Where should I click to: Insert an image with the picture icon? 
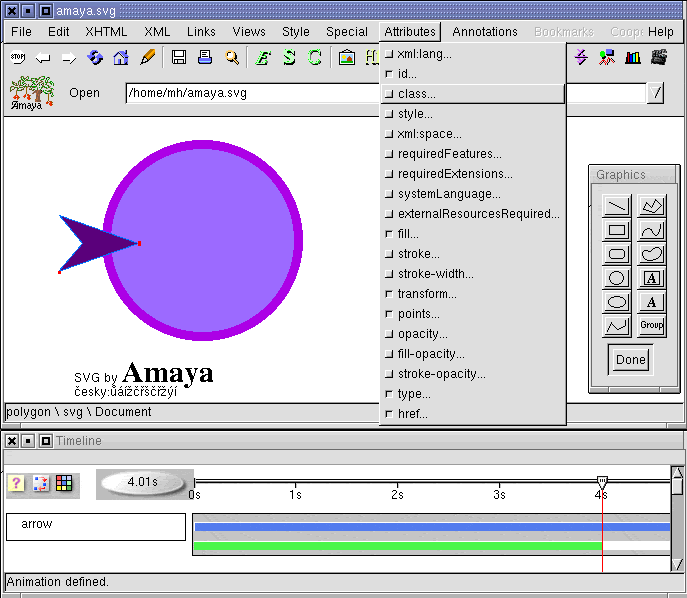tap(347, 57)
